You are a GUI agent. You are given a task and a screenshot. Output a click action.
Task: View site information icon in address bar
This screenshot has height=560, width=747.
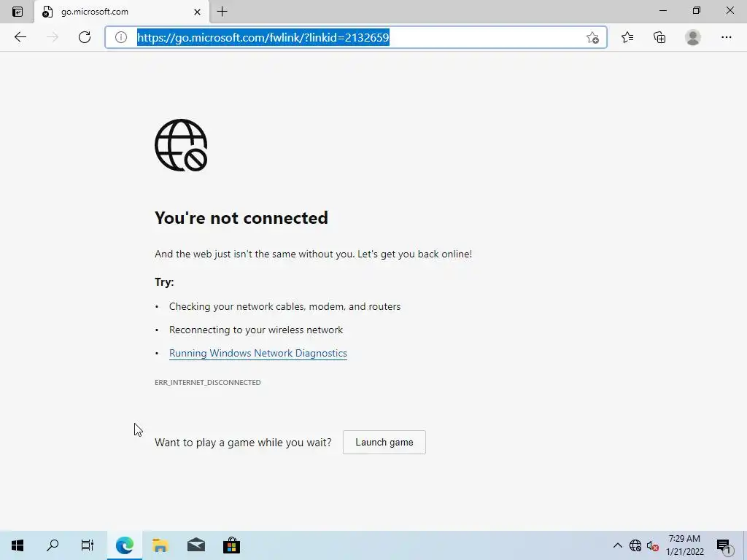(x=121, y=37)
